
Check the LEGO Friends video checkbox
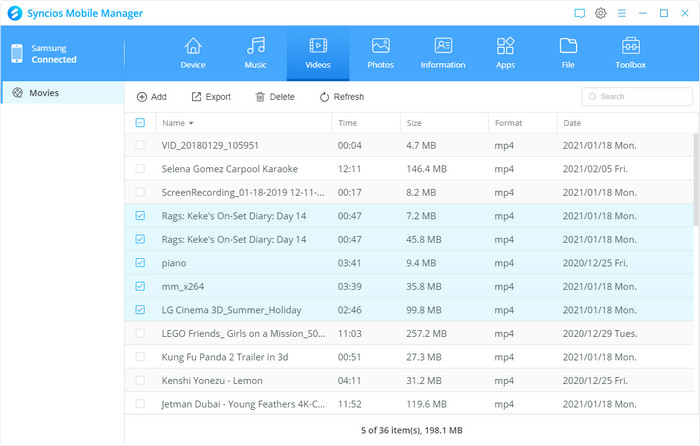click(x=140, y=333)
